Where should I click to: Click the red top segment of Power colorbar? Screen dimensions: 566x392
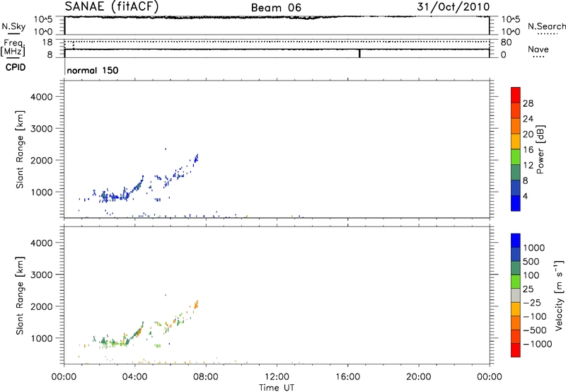tap(516, 95)
